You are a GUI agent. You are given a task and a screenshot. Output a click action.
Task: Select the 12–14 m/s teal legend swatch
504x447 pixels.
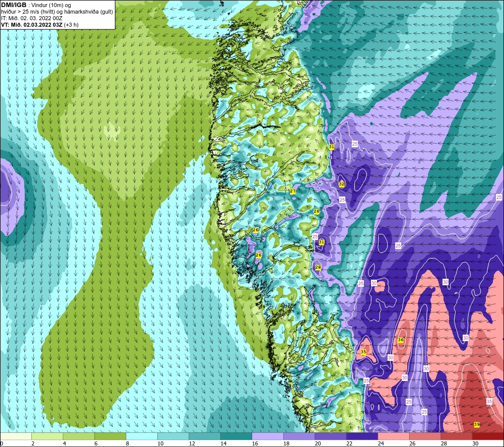click(205, 436)
